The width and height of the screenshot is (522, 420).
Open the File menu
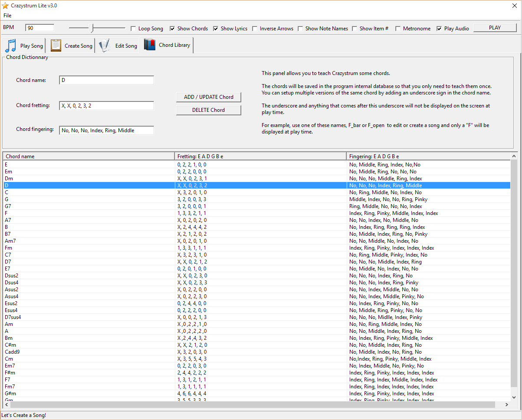pos(7,16)
